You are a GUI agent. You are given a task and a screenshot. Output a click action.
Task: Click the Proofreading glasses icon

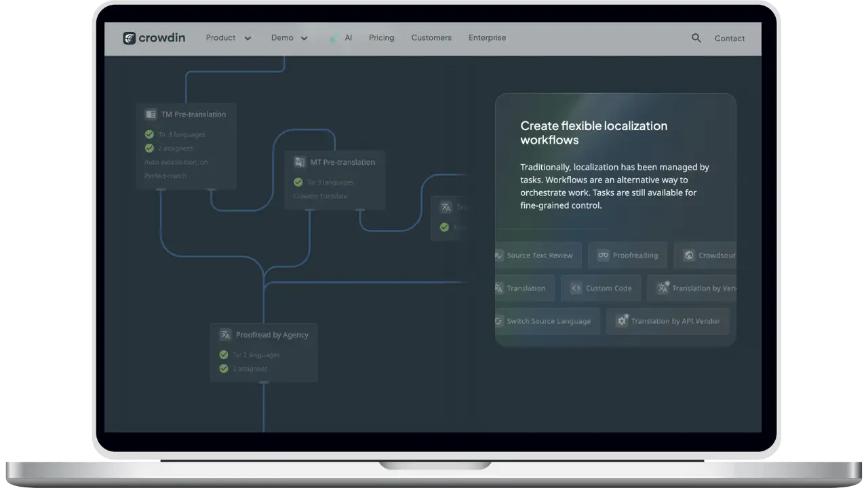click(603, 256)
